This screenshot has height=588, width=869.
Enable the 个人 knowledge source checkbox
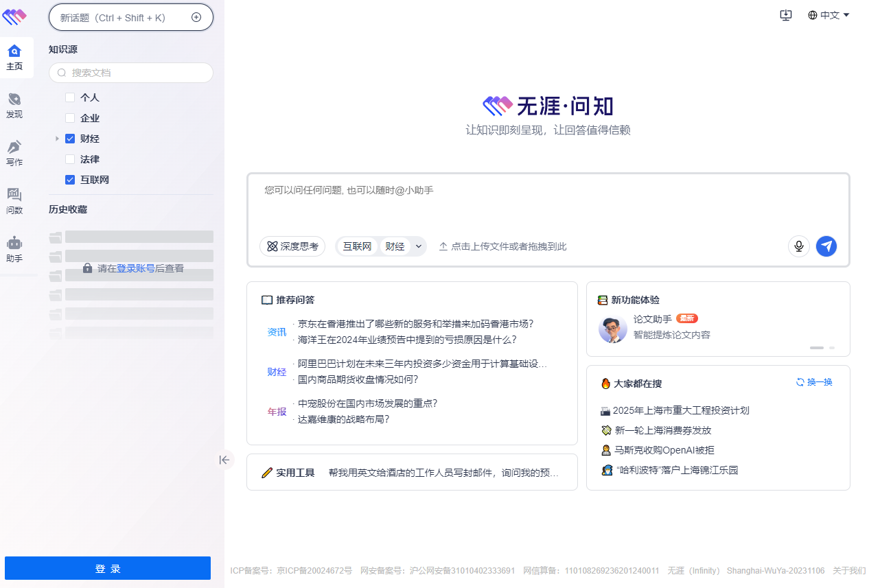coord(69,97)
